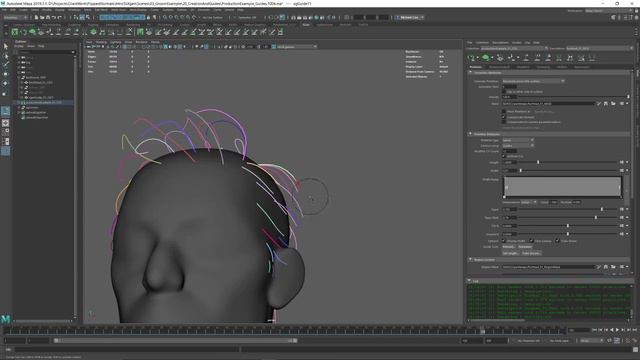The image size is (640, 360).
Task: Toggle the Cull primitives checkbox
Action: [504, 117]
